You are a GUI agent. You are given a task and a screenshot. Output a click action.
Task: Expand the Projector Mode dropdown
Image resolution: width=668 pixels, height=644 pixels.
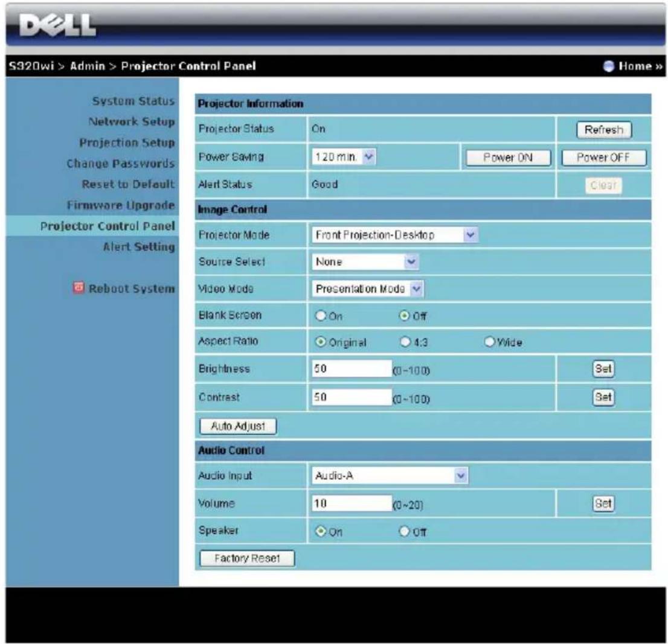(x=395, y=235)
